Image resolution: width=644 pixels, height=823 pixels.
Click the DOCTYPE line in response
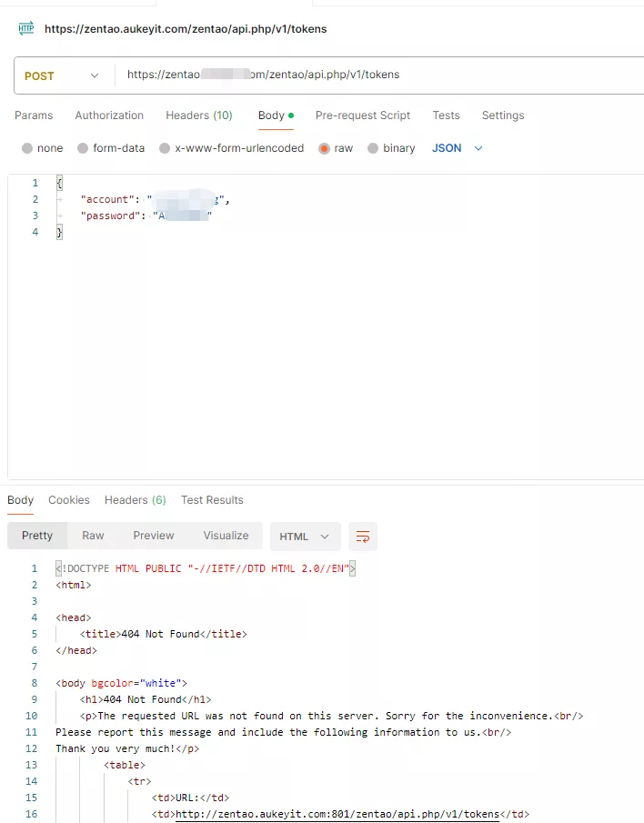point(206,568)
